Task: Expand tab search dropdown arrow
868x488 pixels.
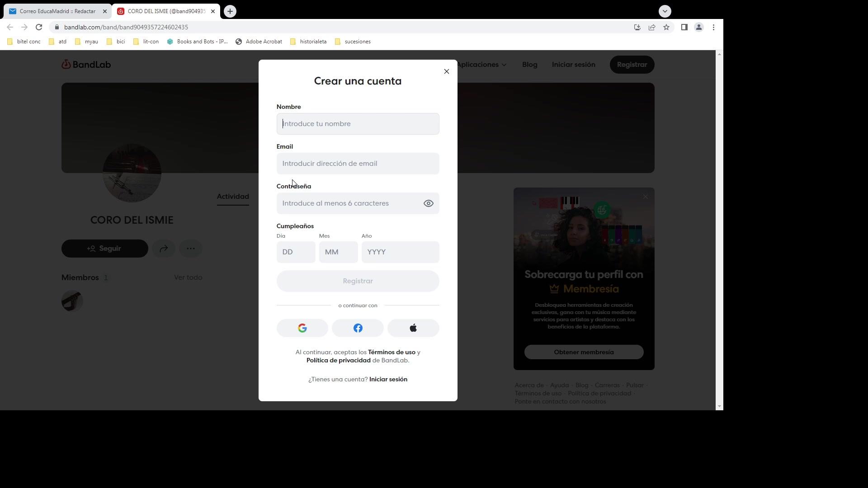Action: [x=665, y=11]
